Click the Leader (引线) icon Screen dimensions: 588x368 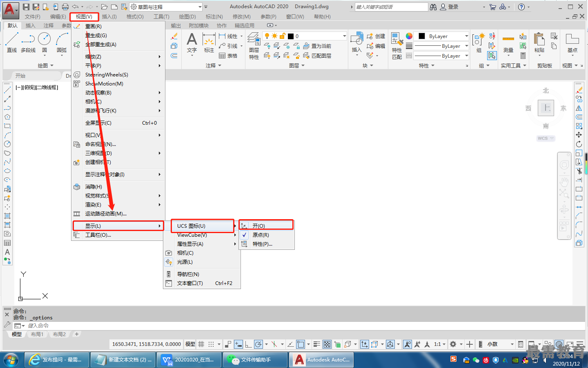coord(229,46)
